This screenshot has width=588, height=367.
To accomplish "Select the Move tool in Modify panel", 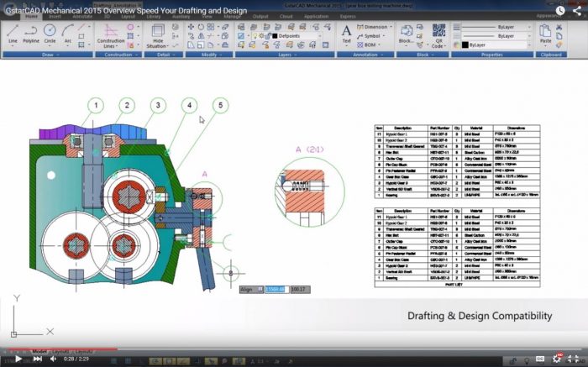I will pos(191,27).
